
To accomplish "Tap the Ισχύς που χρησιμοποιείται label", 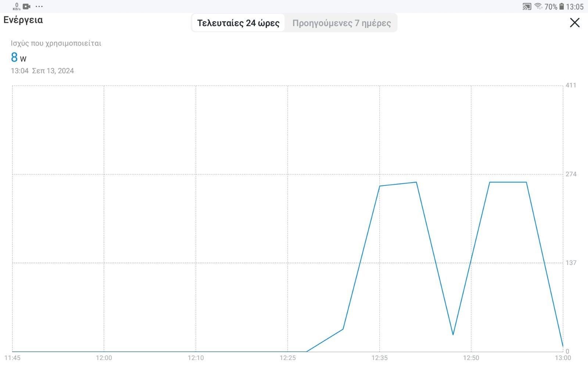I will click(56, 43).
